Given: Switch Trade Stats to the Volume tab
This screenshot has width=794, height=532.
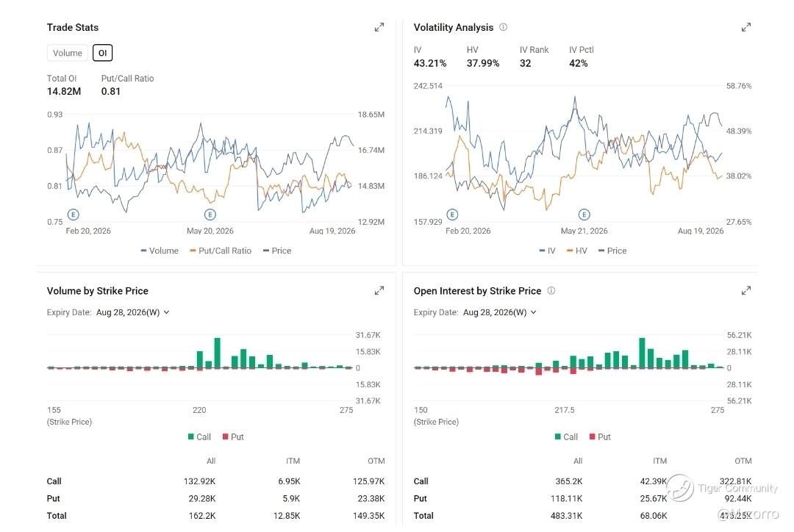Looking at the screenshot, I should coord(68,53).
